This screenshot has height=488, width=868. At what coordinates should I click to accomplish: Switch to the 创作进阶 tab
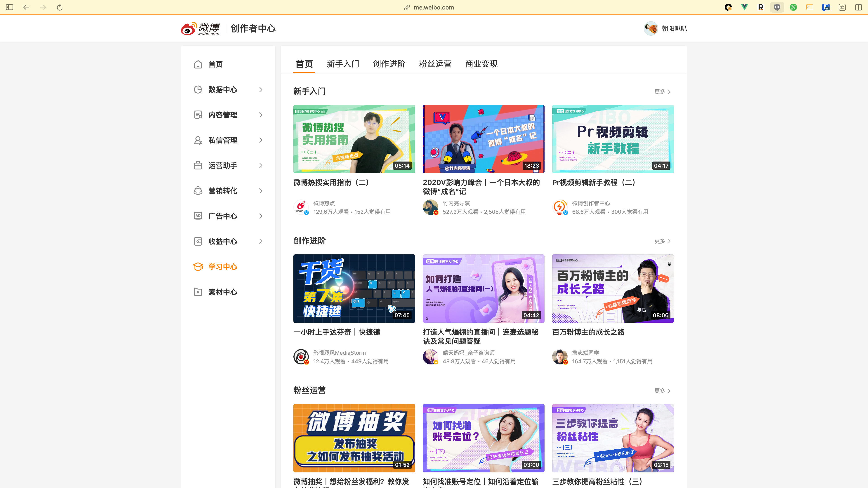[389, 64]
